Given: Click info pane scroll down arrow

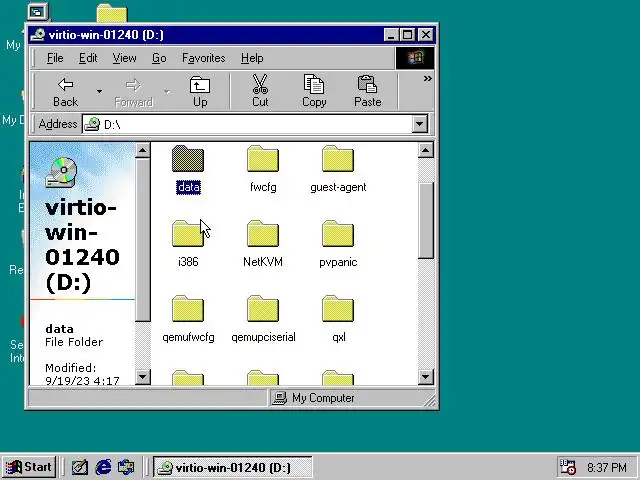Looking at the screenshot, I should click(142, 376).
